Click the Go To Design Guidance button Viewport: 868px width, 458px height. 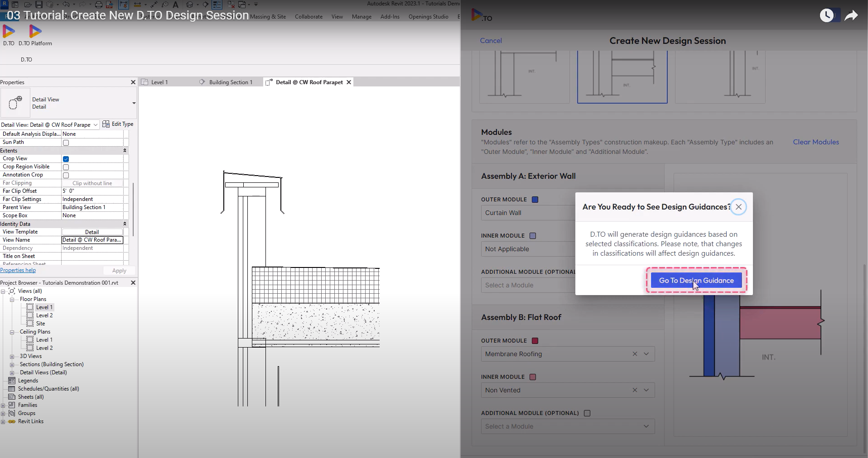(x=696, y=280)
